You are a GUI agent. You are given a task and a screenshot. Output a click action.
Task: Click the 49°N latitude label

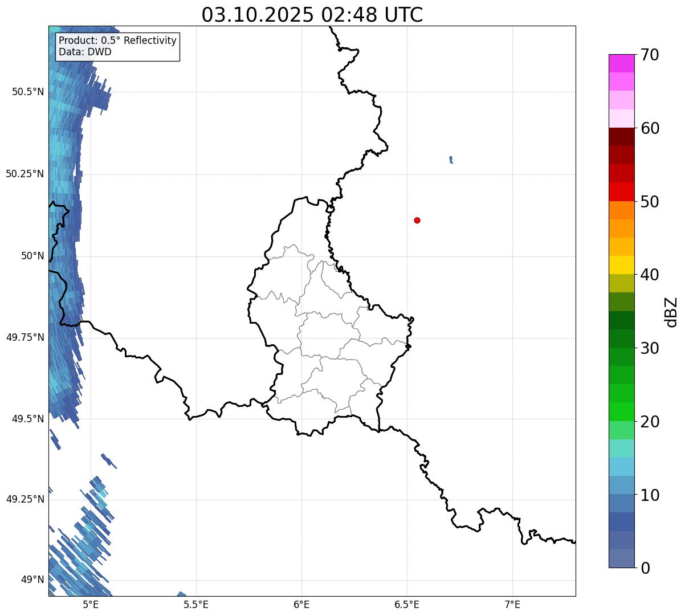[x=32, y=580]
